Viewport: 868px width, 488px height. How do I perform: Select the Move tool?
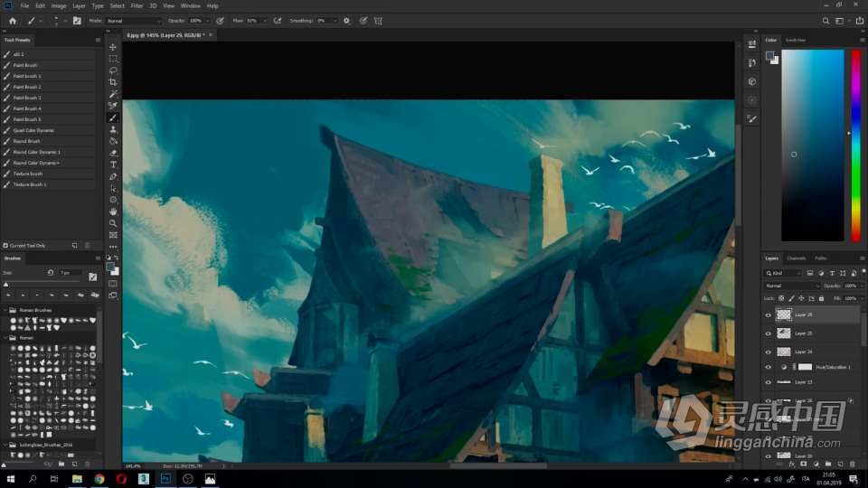(x=113, y=47)
